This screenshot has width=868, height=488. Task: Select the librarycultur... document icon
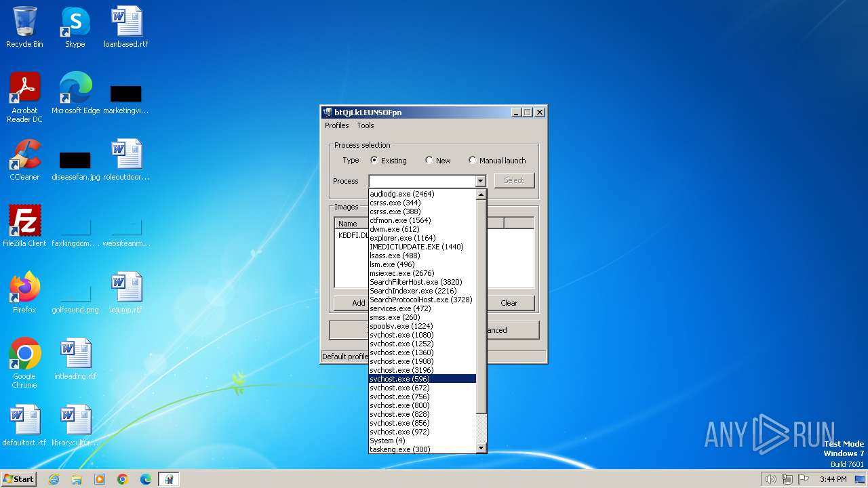pos(75,425)
